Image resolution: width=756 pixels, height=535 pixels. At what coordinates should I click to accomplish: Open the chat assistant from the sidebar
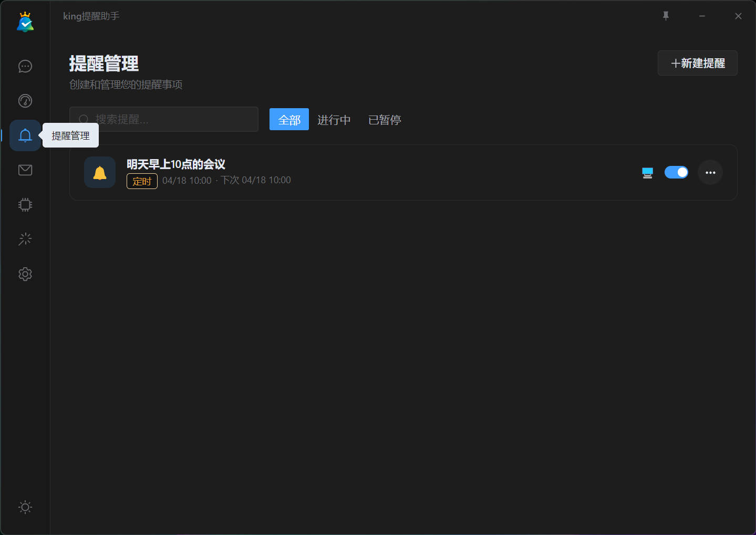point(25,66)
